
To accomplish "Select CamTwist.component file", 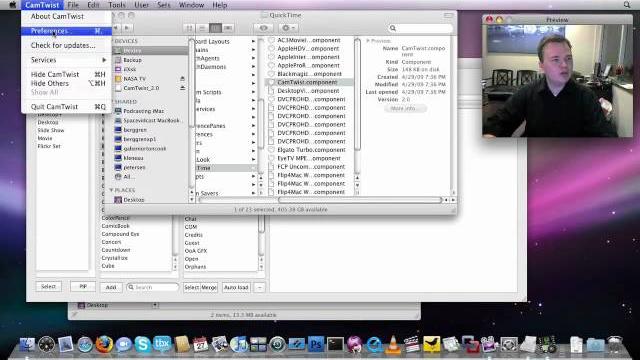I will pyautogui.click(x=308, y=82).
